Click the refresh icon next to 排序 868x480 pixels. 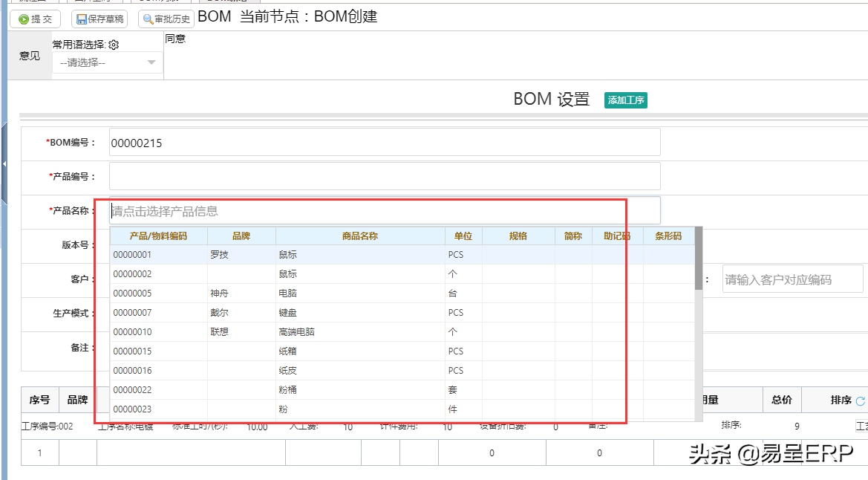tap(861, 400)
